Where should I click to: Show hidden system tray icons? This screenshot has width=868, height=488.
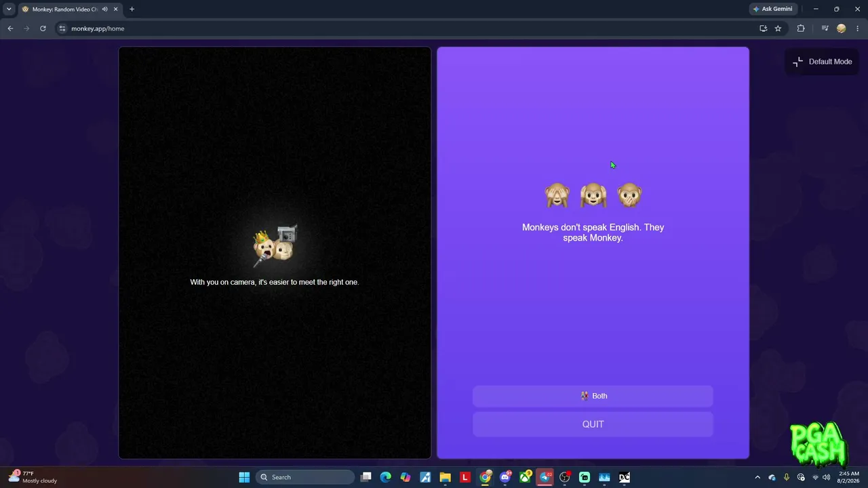click(x=757, y=477)
